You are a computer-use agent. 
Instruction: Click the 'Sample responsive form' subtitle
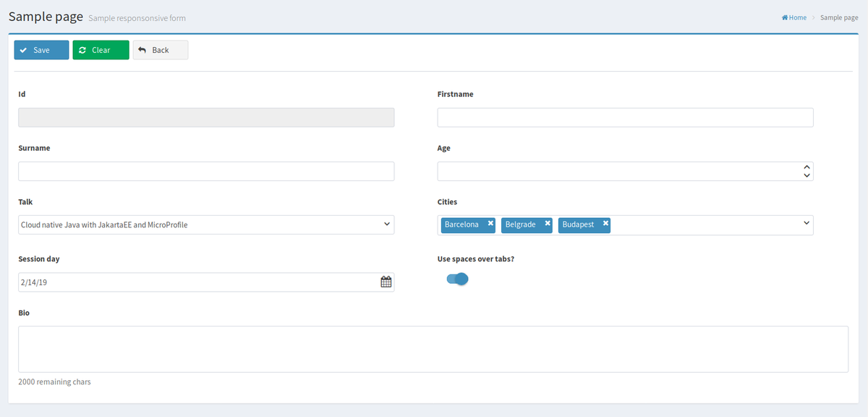pos(137,18)
